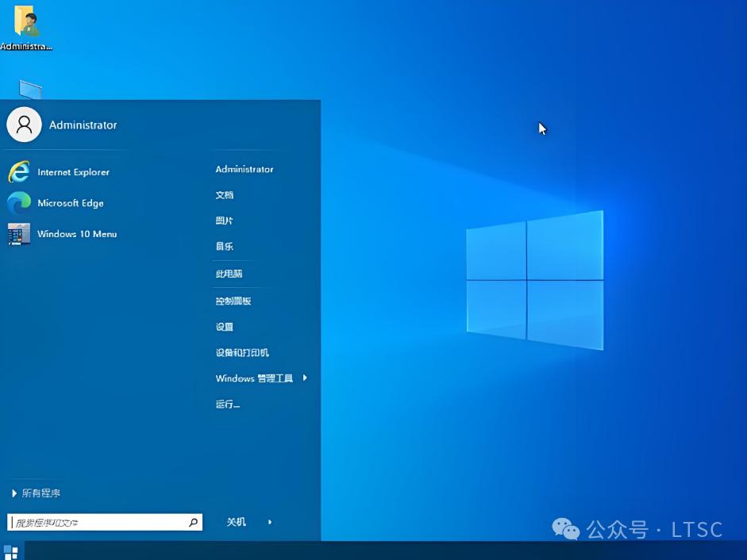Open the Windows 10 Menu app
747x560 pixels.
(75, 234)
